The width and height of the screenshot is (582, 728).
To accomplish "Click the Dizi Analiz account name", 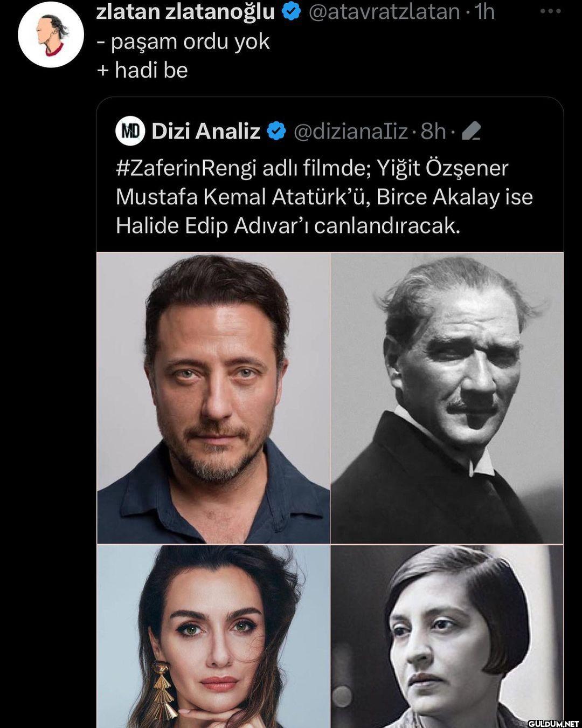I will [x=206, y=131].
